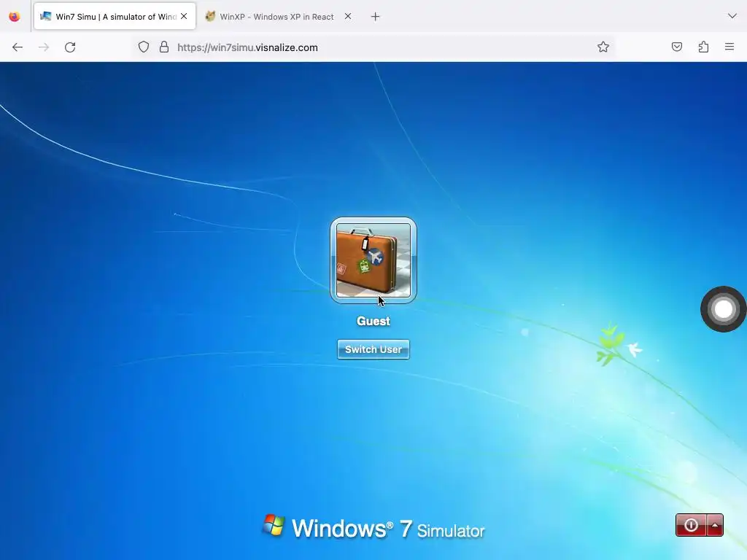The width and height of the screenshot is (747, 560).
Task: View site security padlock info
Action: tap(164, 47)
